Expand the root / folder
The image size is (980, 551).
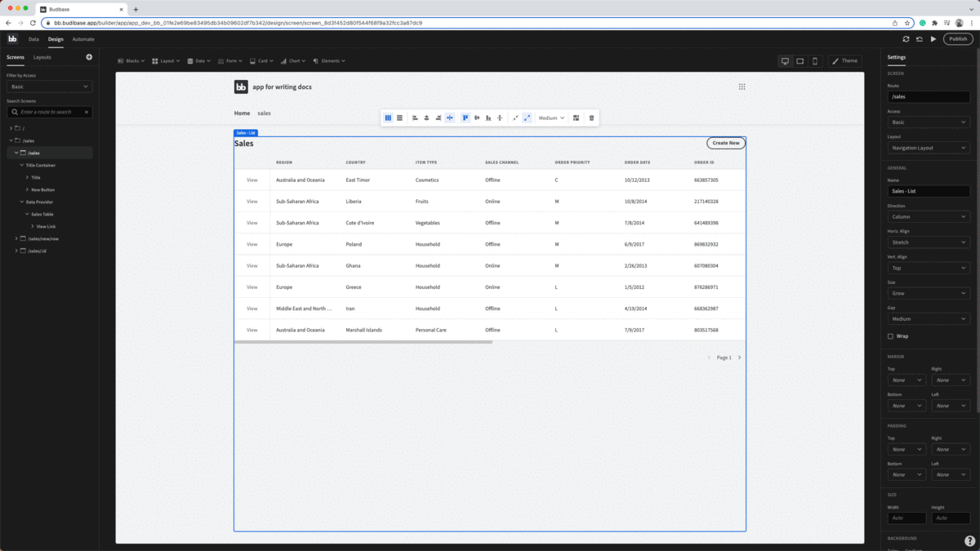coord(11,128)
